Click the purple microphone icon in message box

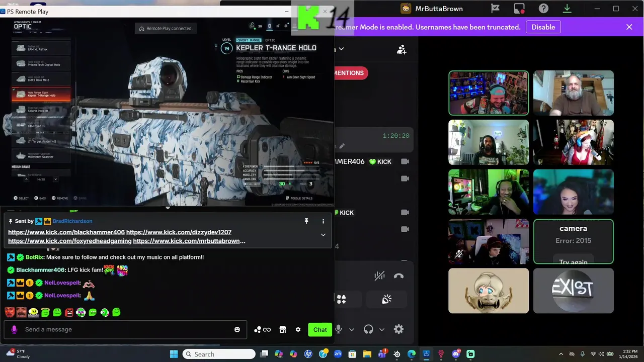(x=14, y=329)
